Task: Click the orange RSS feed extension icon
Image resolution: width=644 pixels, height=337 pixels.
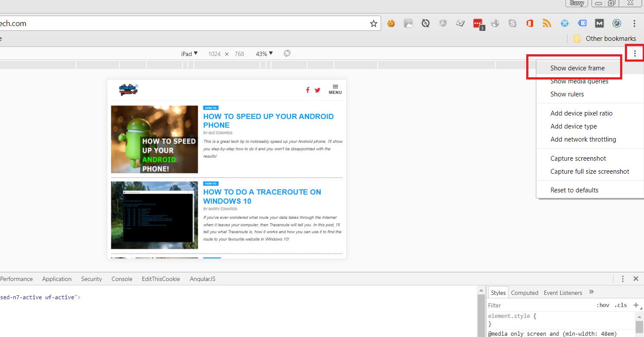Action: [547, 23]
